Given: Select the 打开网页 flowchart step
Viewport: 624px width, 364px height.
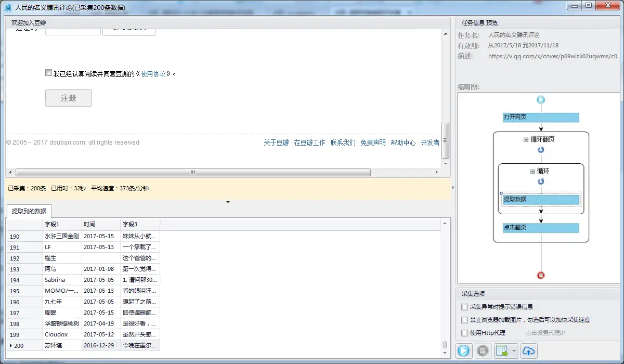Looking at the screenshot, I should pos(541,117).
